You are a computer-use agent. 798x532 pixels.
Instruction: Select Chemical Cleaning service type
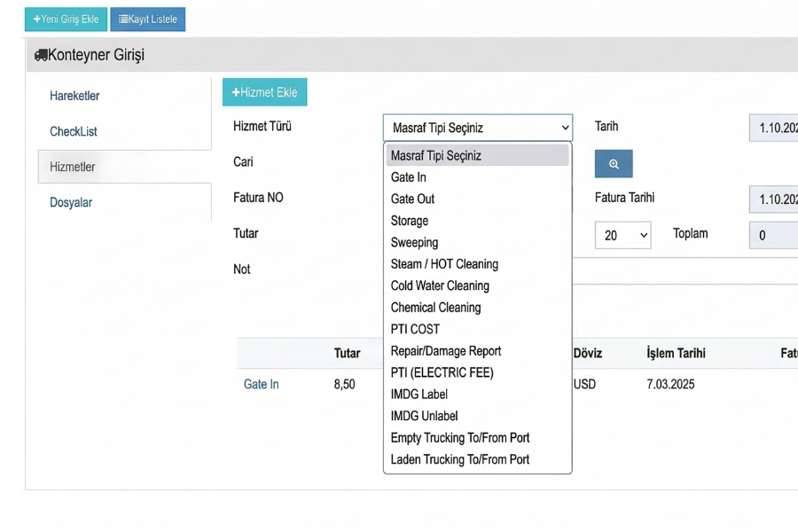tap(435, 308)
